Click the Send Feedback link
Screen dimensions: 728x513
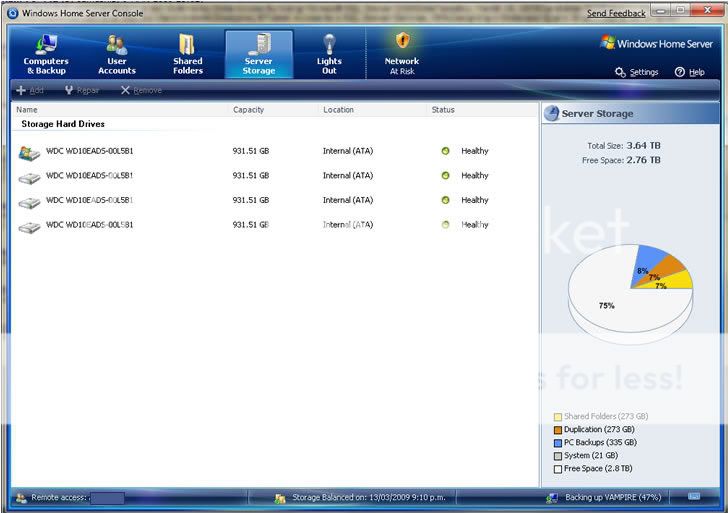[616, 13]
